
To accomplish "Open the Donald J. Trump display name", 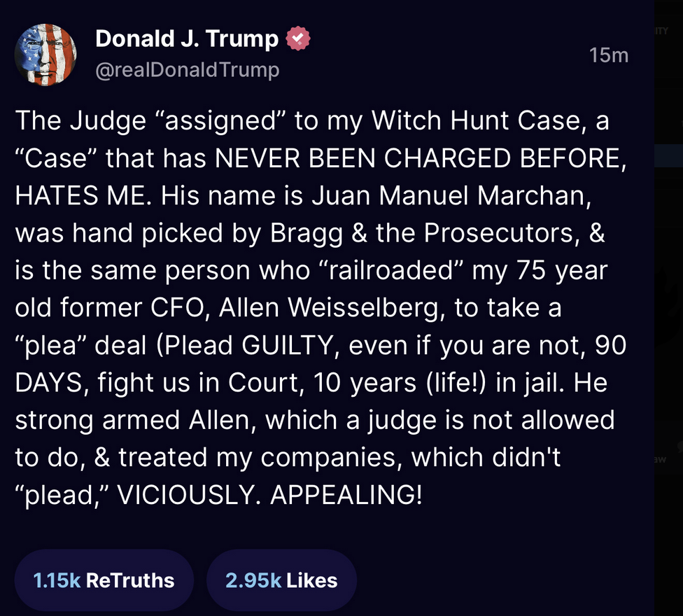I will 187,38.
